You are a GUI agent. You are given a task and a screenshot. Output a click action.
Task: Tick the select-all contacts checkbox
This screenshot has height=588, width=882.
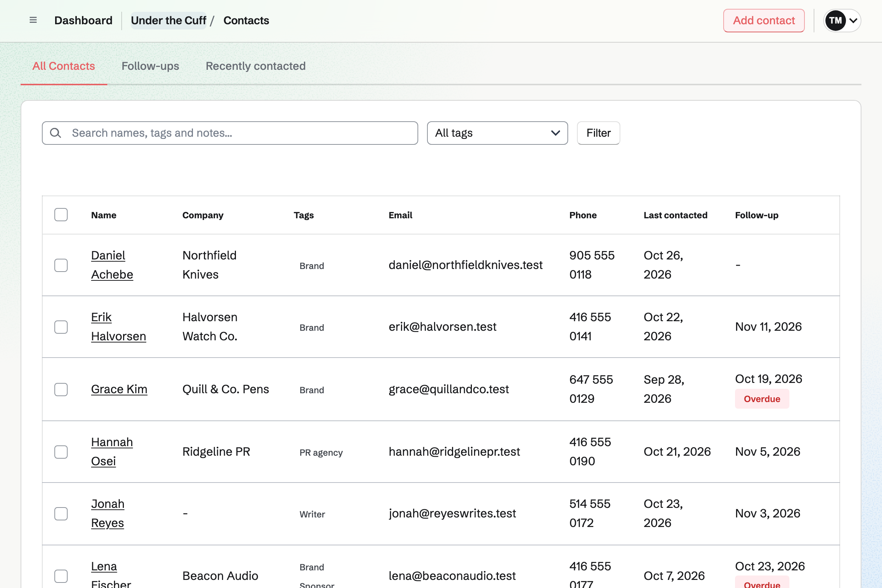[61, 215]
